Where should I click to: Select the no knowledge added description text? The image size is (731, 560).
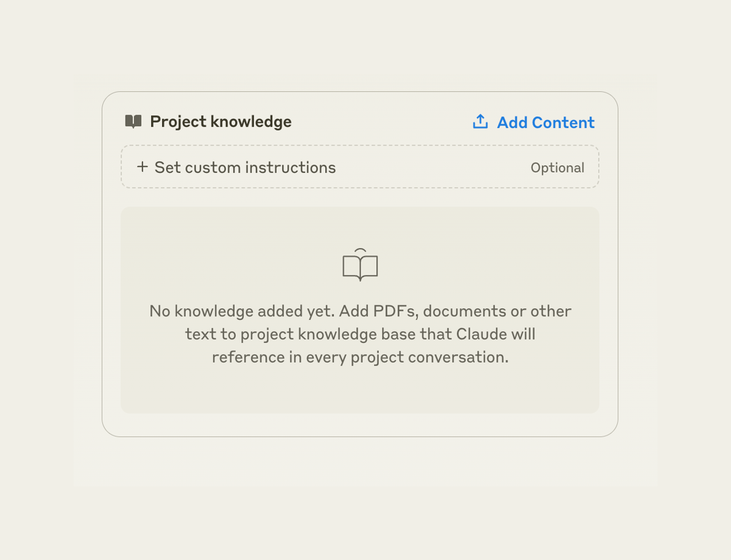click(360, 334)
